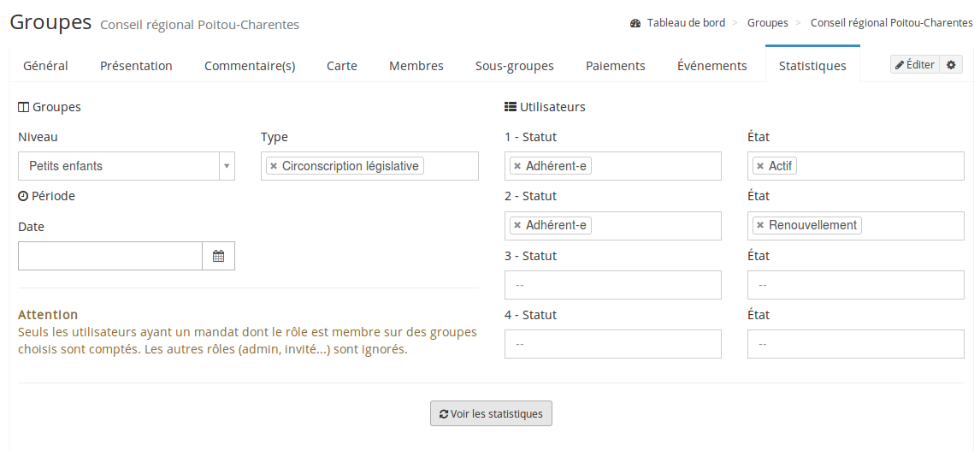Click the calendar icon beside Date field
Image resolution: width=980 pixels, height=451 pixels.
pyautogui.click(x=218, y=256)
